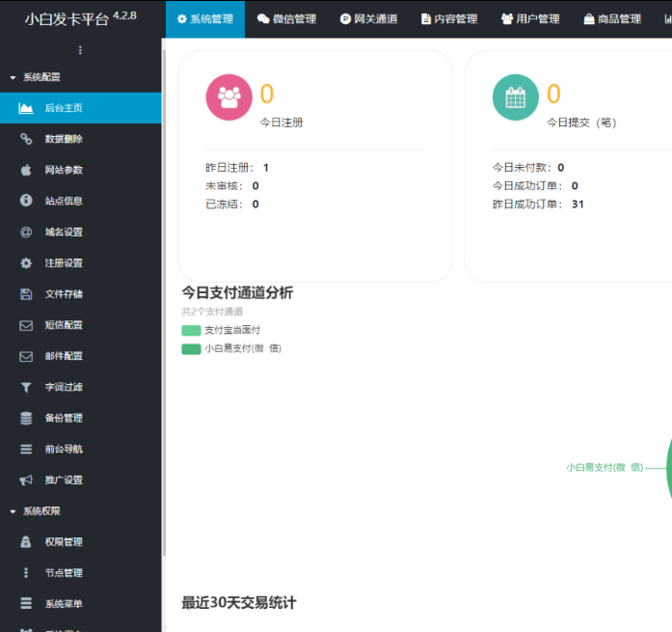Open 备份管理 in the sidebar
The height and width of the screenshot is (632, 672).
click(64, 418)
